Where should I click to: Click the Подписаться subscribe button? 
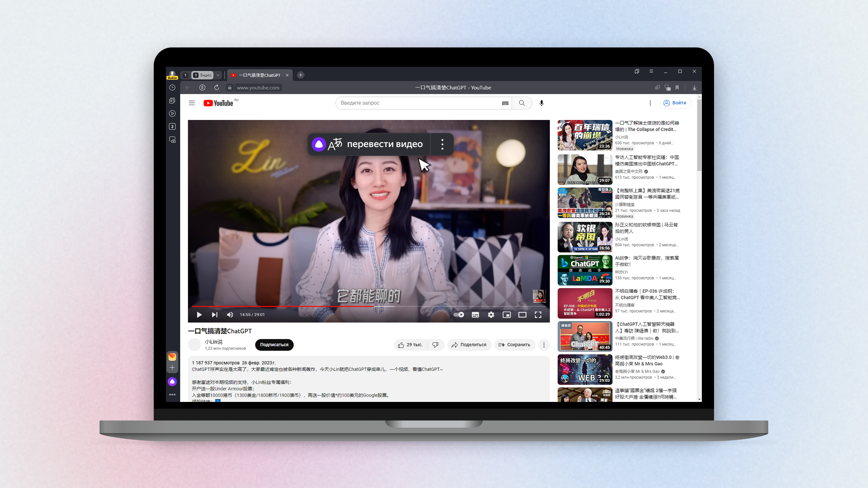(x=274, y=345)
